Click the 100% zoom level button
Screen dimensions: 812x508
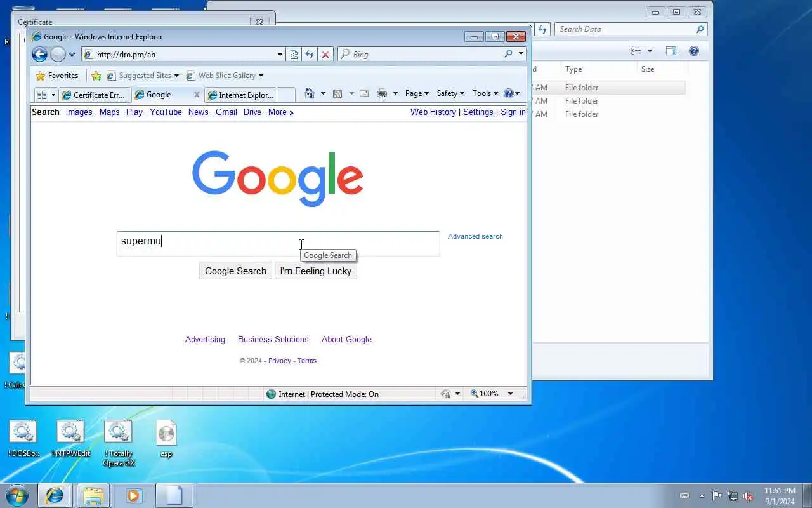(485, 394)
